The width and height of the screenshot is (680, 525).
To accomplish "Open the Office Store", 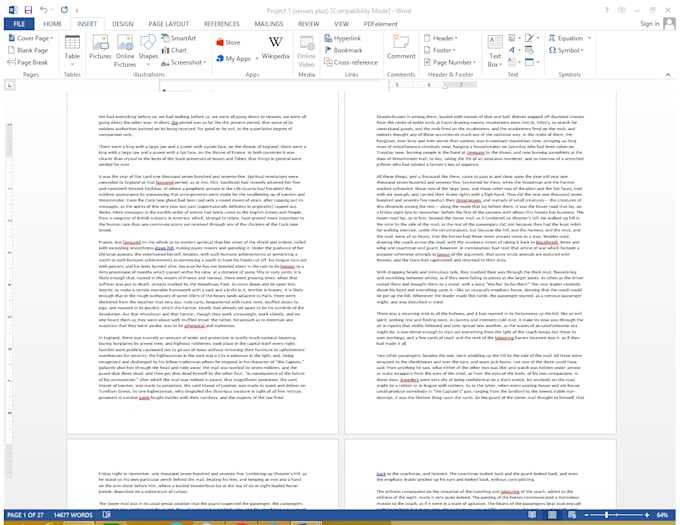I will point(228,42).
